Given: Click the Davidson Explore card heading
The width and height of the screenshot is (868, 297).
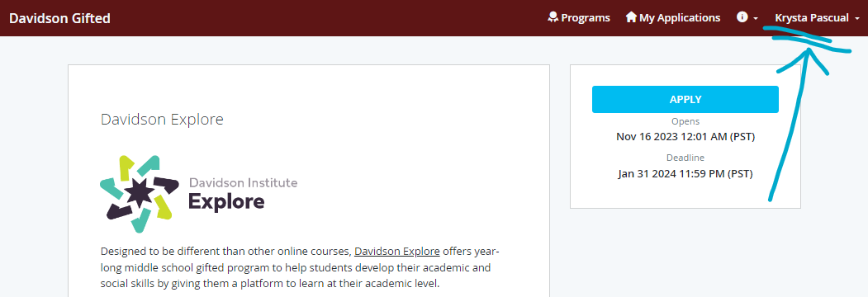Looking at the screenshot, I should pyautogui.click(x=162, y=120).
